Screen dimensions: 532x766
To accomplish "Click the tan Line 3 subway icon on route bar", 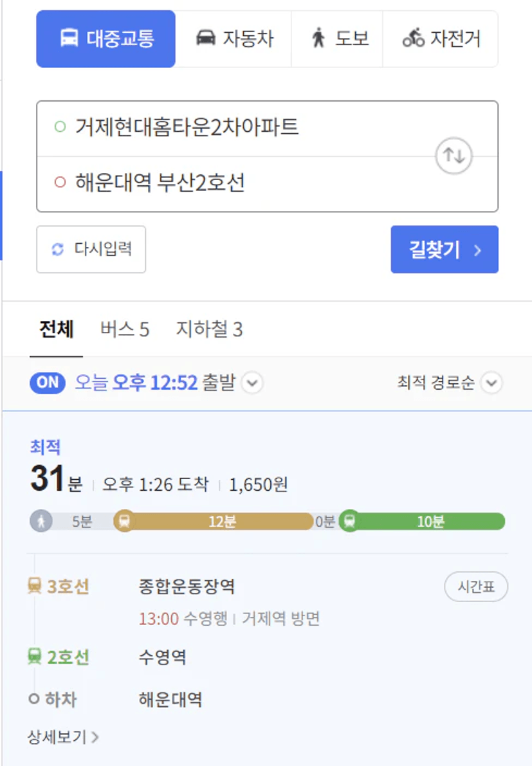I will coord(125,521).
